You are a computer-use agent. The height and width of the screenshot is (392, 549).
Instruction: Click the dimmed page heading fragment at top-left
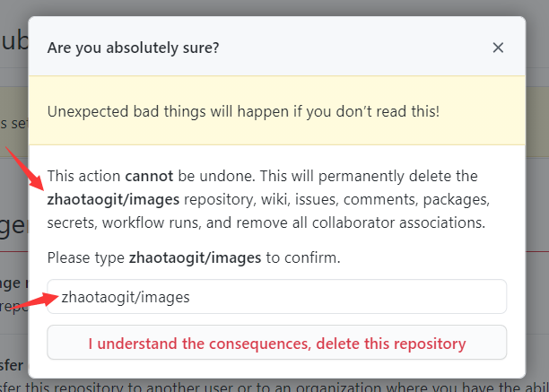point(14,41)
